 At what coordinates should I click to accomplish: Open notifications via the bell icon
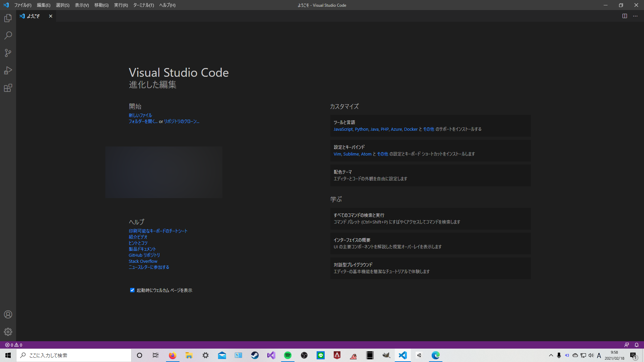coord(636,345)
